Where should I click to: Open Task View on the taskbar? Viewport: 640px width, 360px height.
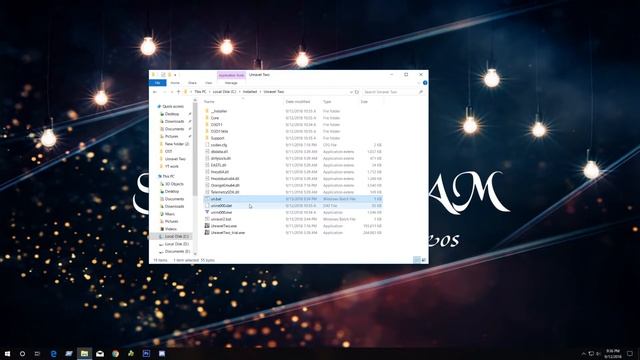(37, 353)
